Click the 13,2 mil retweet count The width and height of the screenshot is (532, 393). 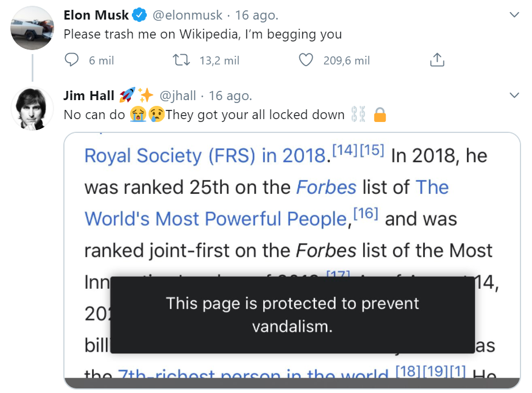click(219, 60)
